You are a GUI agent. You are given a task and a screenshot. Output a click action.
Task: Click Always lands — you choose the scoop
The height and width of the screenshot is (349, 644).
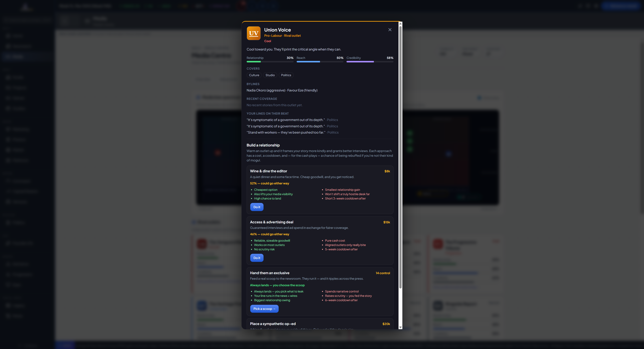277,285
